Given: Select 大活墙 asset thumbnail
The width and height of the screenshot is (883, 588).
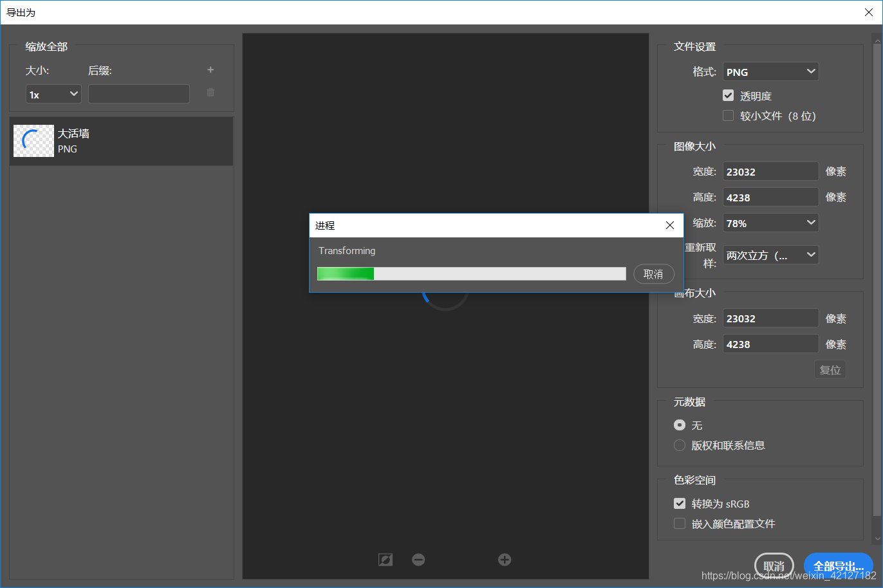Looking at the screenshot, I should [33, 141].
